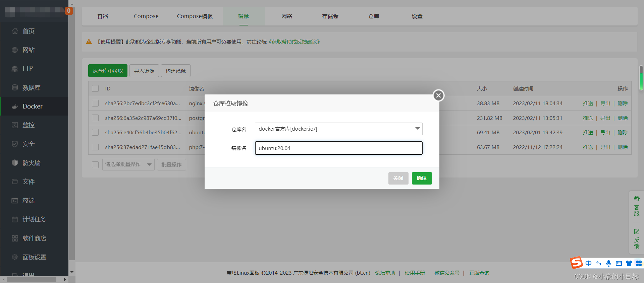Click the home icon beside 首页
The width and height of the screenshot is (644, 283).
point(15,31)
